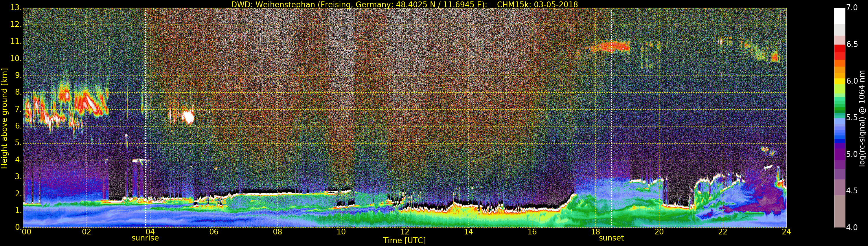
Task: Click the '06' time axis tick label
Action: (x=214, y=232)
